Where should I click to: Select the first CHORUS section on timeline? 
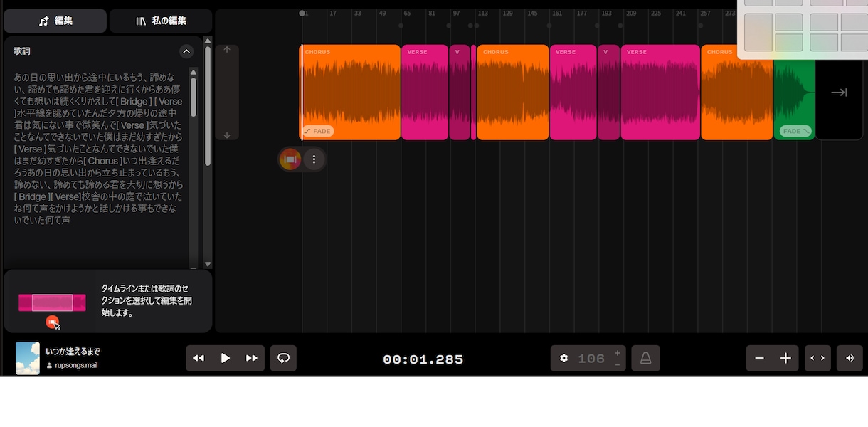pos(350,93)
